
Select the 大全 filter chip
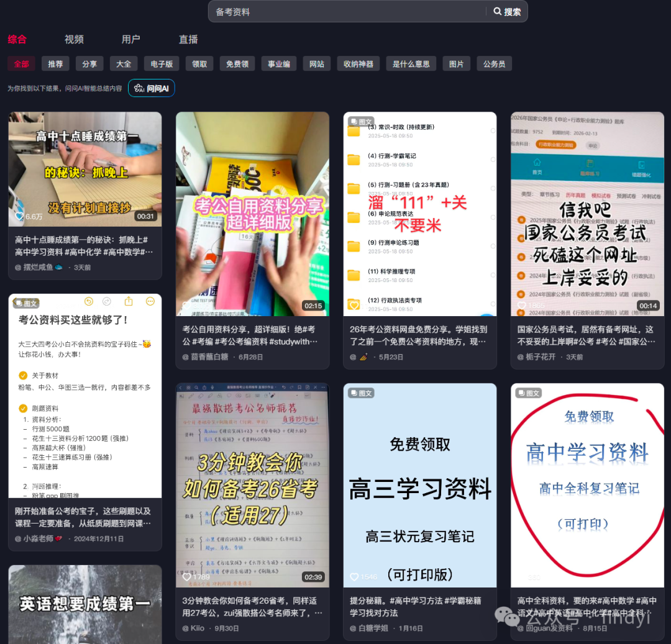(x=124, y=64)
